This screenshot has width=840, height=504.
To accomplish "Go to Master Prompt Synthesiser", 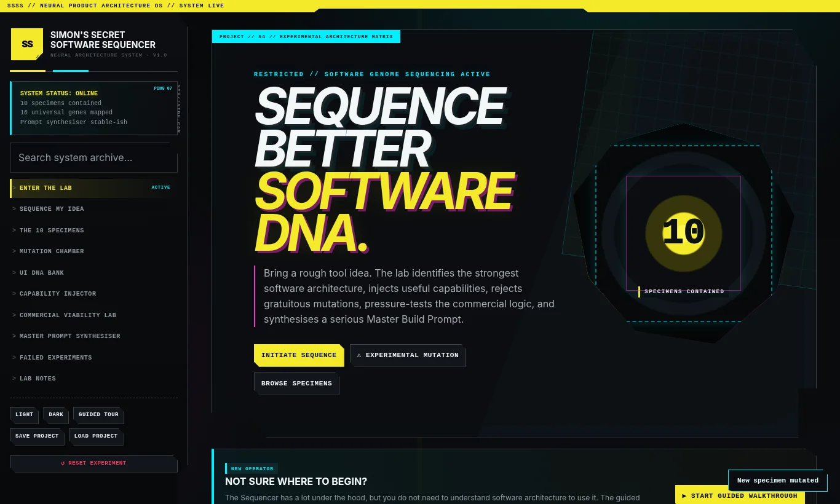I will coord(93,336).
